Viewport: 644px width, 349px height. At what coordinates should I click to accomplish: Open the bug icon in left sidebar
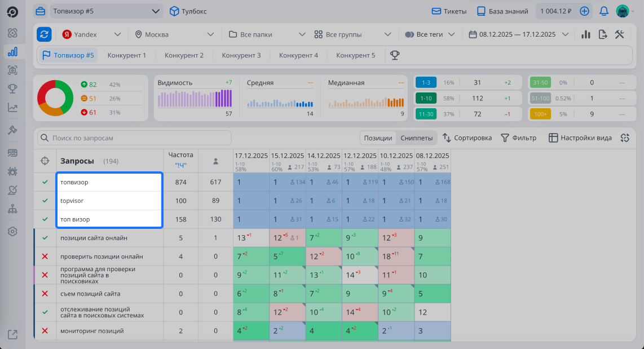pos(12,171)
